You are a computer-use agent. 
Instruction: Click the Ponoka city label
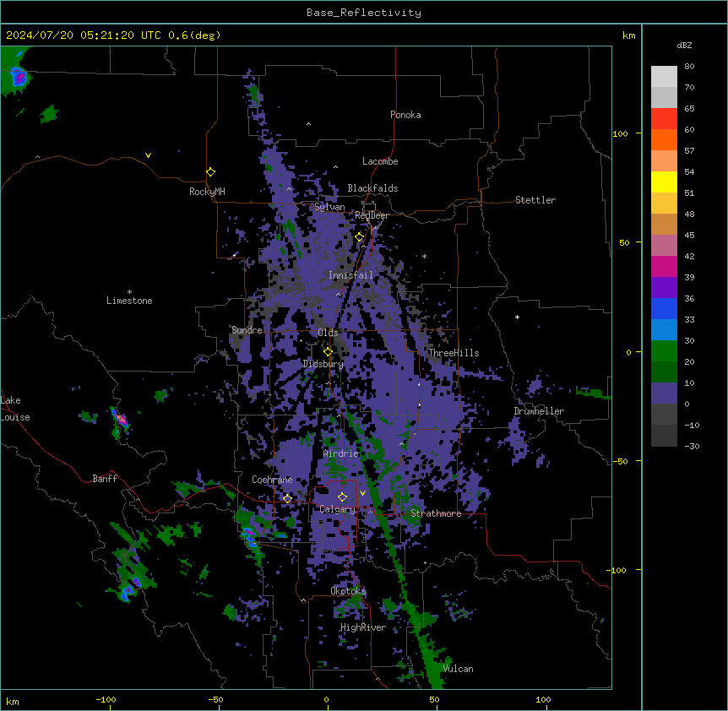click(405, 115)
